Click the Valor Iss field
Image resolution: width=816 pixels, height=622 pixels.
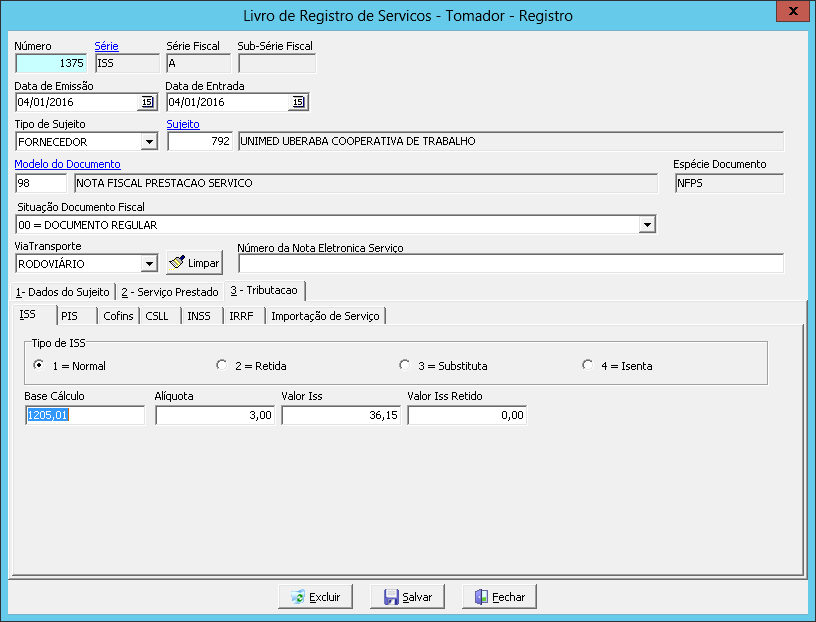point(341,415)
